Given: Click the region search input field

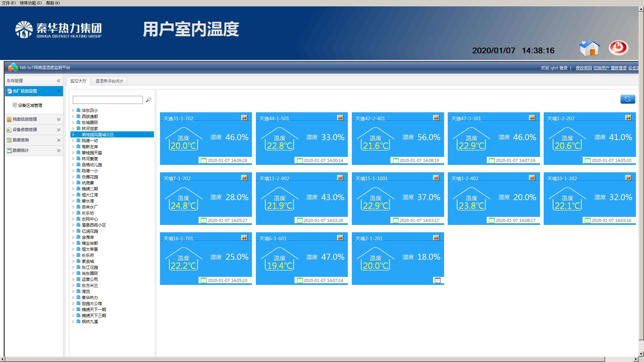Looking at the screenshot, I should [x=108, y=100].
